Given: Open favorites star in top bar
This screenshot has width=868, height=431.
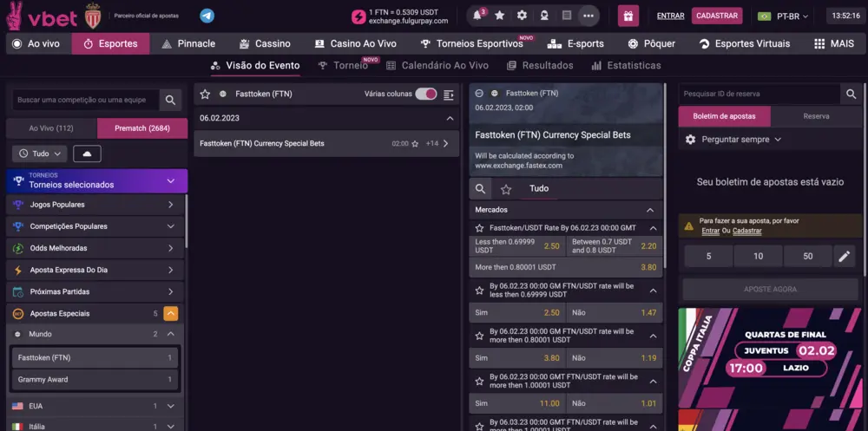Looking at the screenshot, I should tap(499, 16).
